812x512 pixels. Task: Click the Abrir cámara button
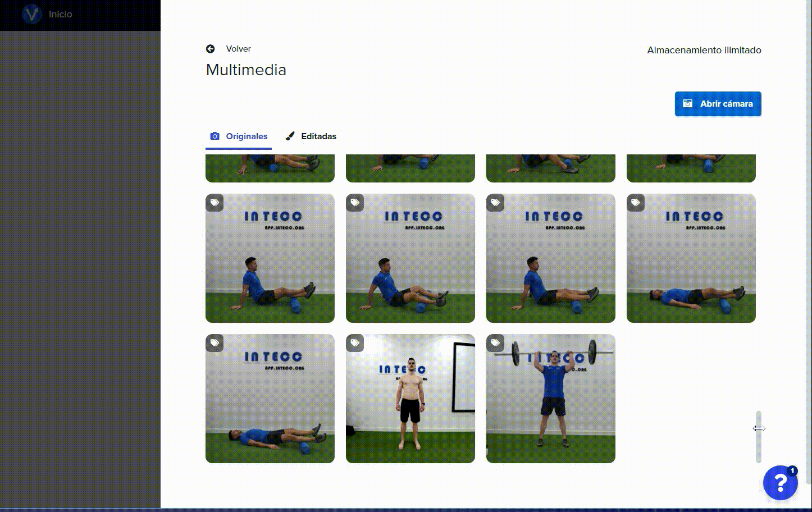718,104
